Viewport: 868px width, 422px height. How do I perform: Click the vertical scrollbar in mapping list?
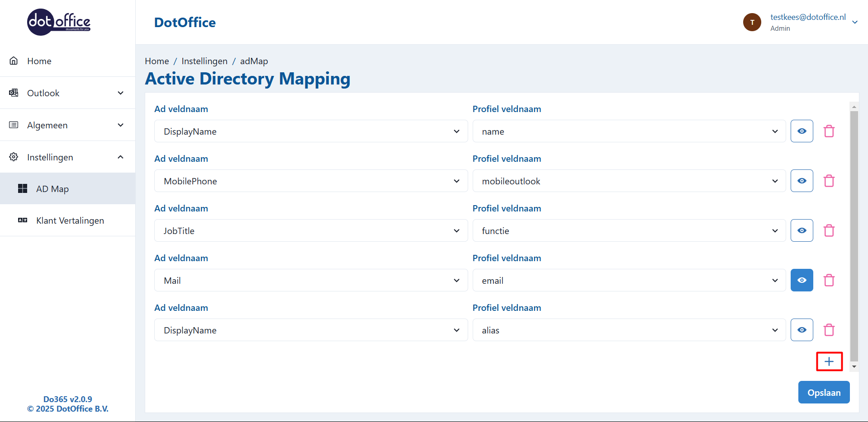854,235
